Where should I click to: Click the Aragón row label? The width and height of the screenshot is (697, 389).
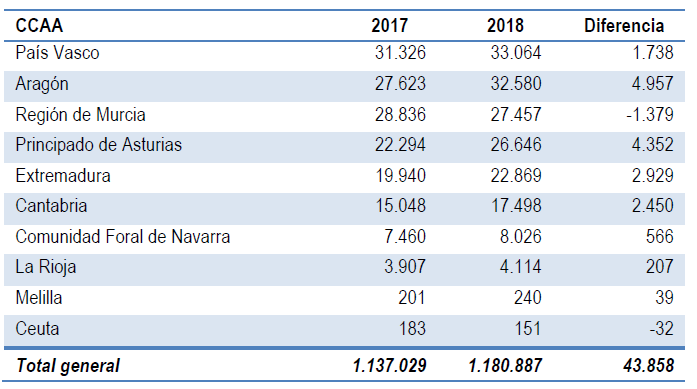pyautogui.click(x=42, y=84)
